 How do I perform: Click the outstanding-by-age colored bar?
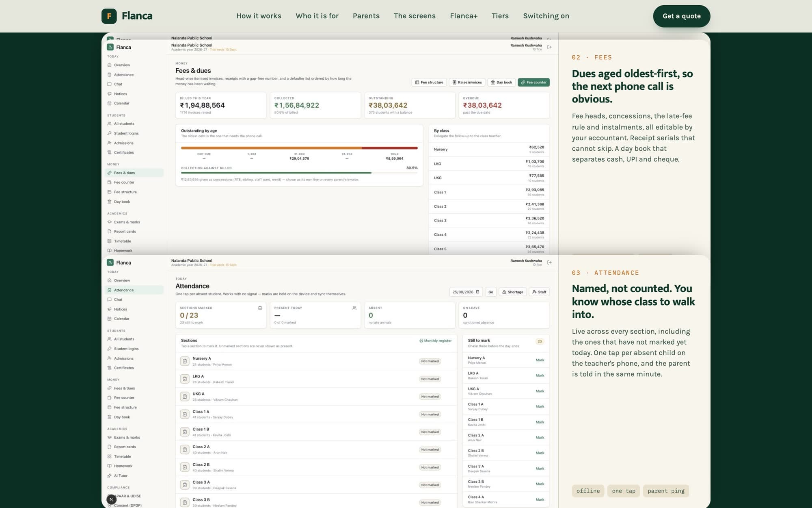299,148
